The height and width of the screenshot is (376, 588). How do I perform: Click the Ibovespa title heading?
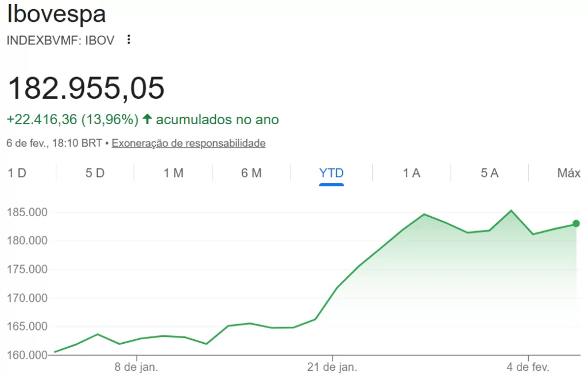click(56, 15)
